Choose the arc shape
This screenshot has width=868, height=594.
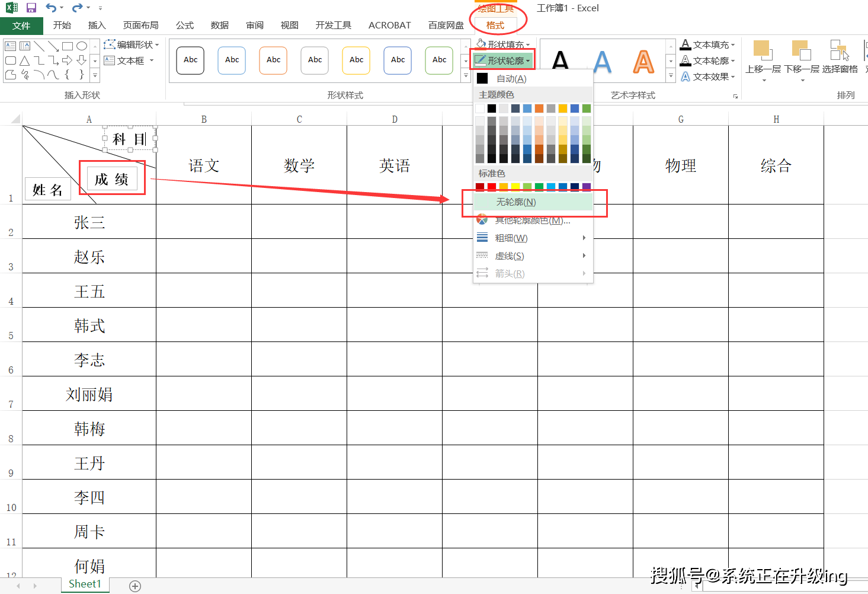click(x=39, y=75)
